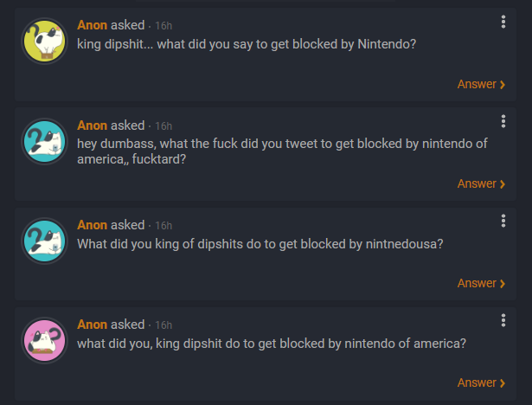Click 16h timestamp on first question
This screenshot has height=405, width=532.
(163, 26)
